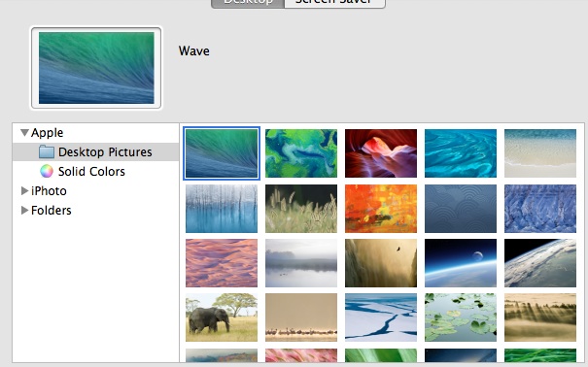
Task: Choose the dark blue circles pattern wallpaper
Action: [x=461, y=209]
